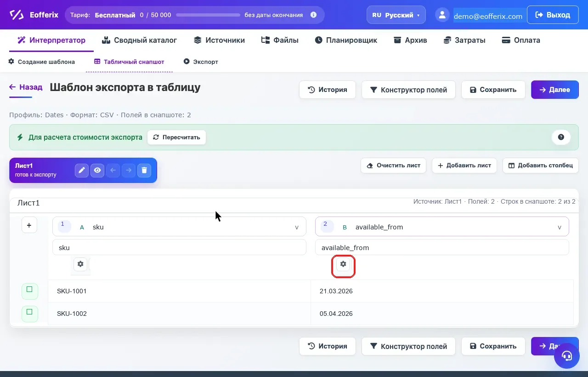This screenshot has width=588, height=377.
Task: Expand the column B available_from dropdown
Action: (x=442, y=227)
